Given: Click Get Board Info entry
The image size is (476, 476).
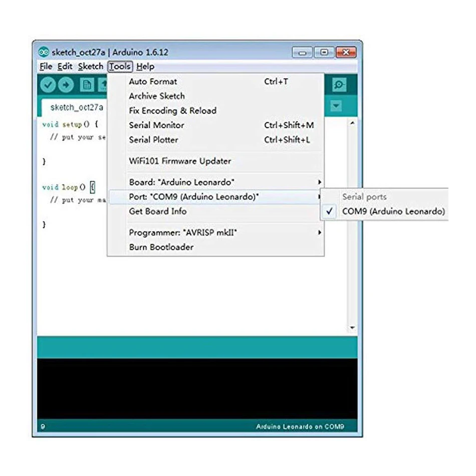Looking at the screenshot, I should point(216,211).
